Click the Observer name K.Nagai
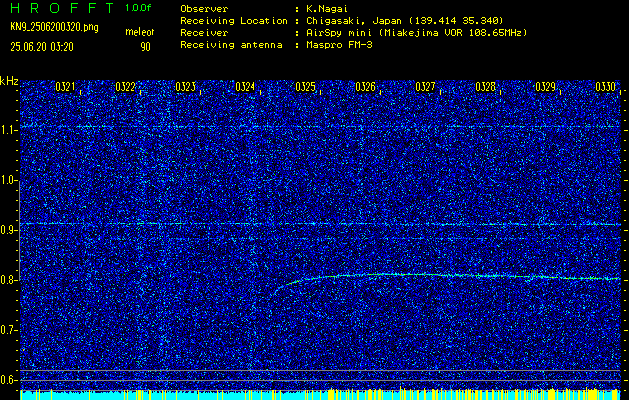 pos(327,8)
